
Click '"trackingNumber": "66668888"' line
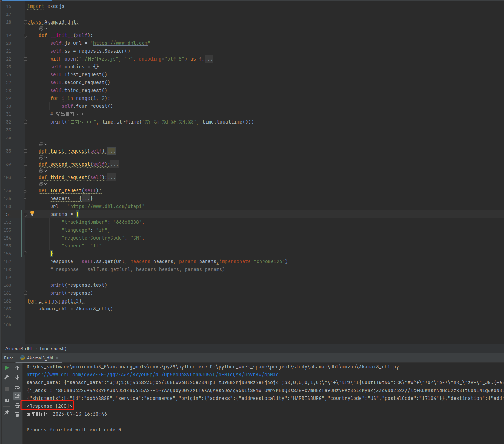pos(103,222)
